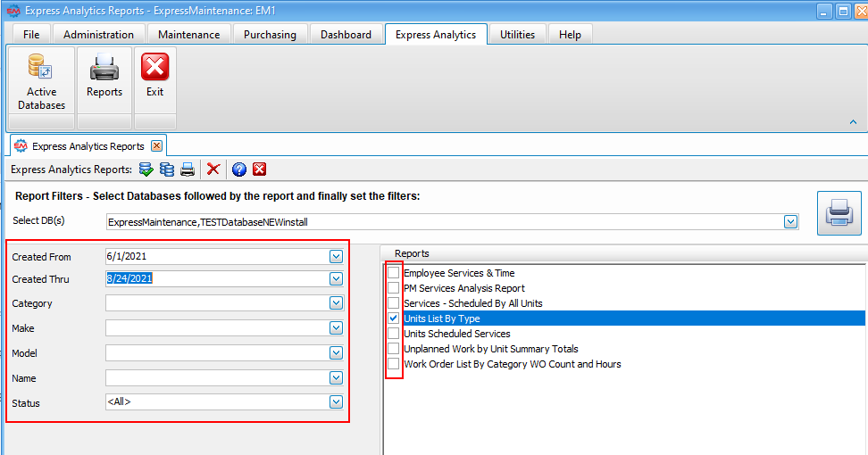Select 'Work Order List By Category WO Count and Hours'

coord(513,364)
